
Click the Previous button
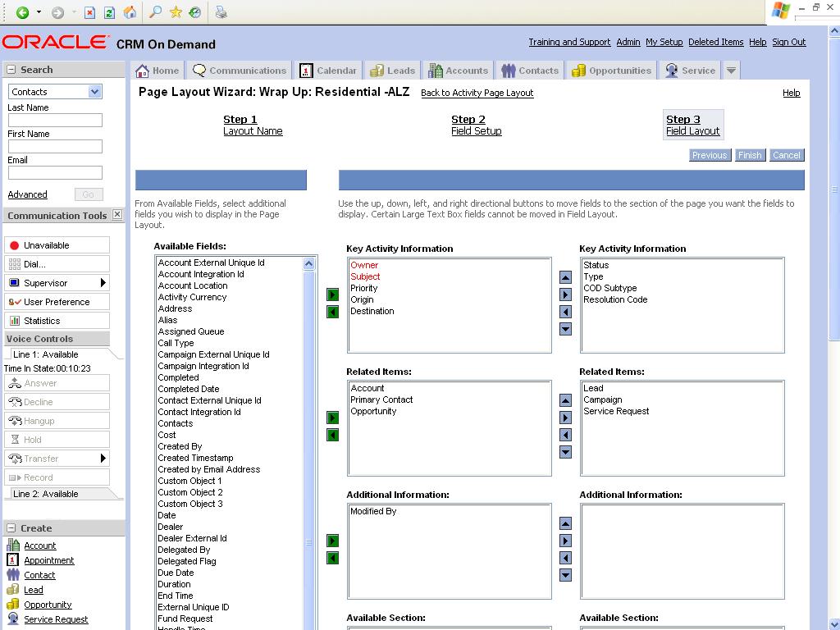coord(710,155)
